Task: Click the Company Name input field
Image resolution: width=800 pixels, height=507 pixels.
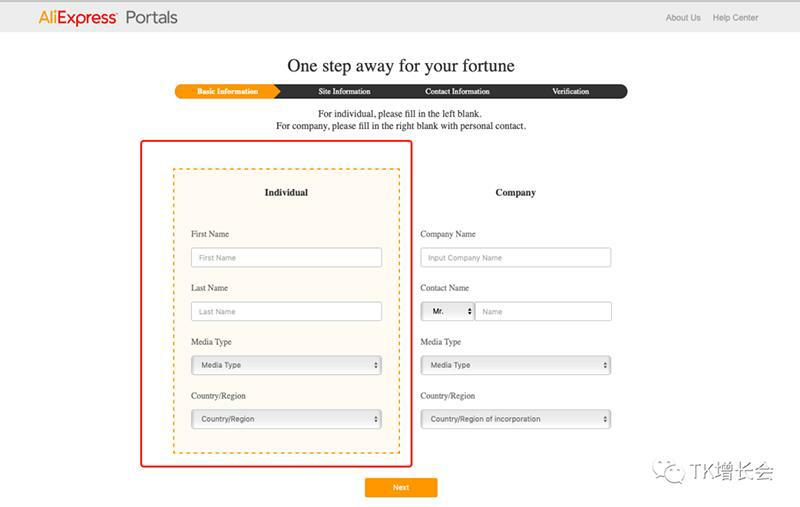Action: pyautogui.click(x=515, y=258)
